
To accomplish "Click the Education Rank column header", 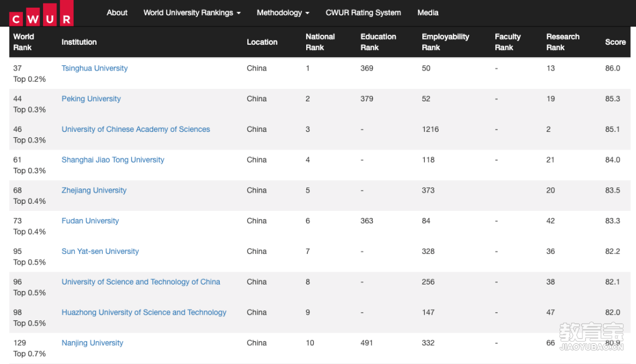I will click(378, 42).
